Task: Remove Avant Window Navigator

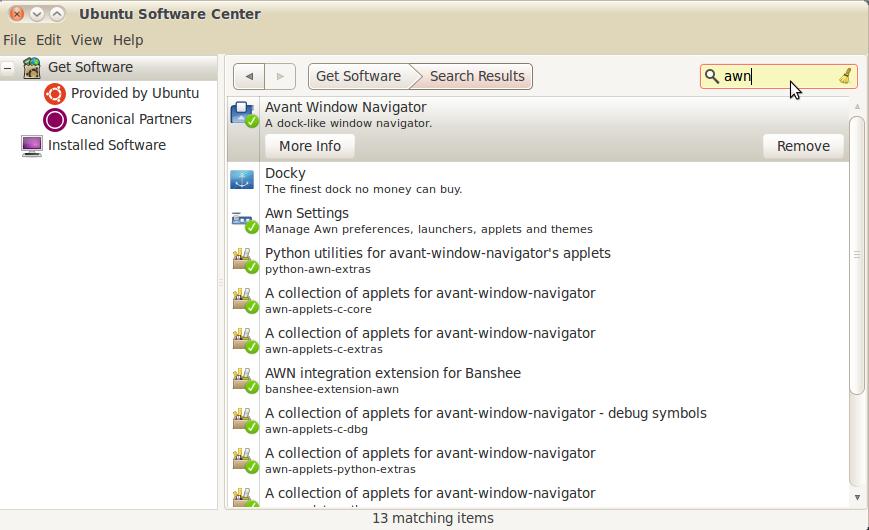Action: coord(803,146)
